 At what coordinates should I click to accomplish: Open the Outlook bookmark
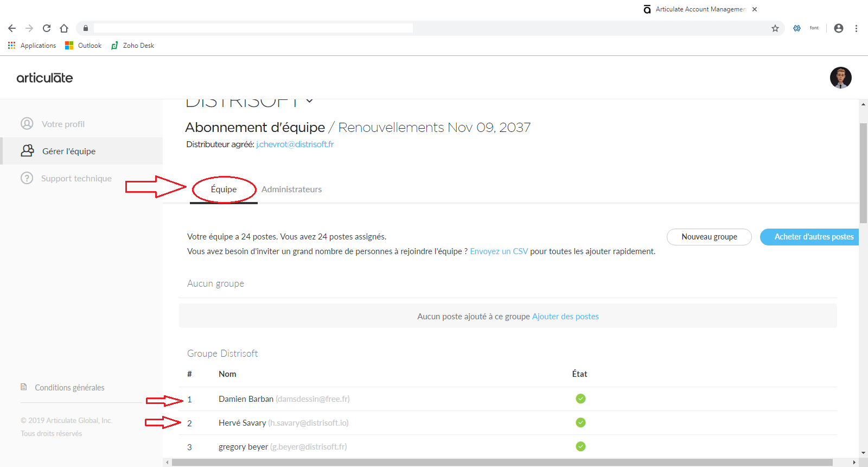tap(83, 46)
